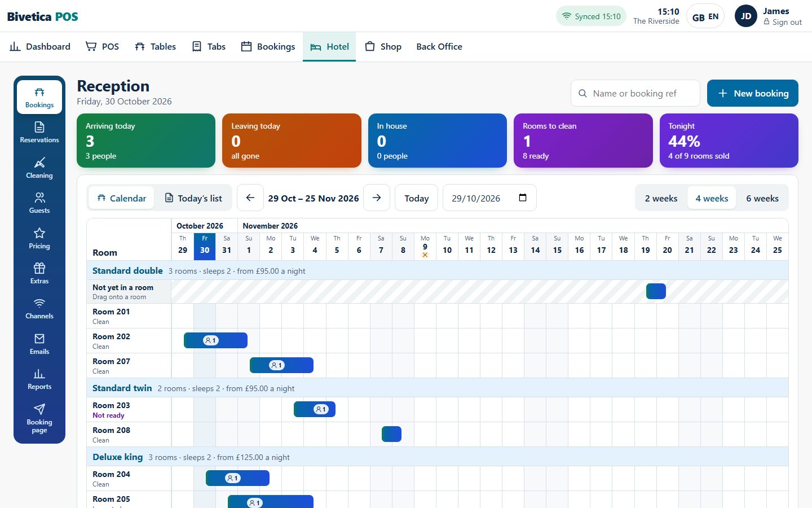Open the Tables tab
The image size is (812, 508).
[156, 46]
